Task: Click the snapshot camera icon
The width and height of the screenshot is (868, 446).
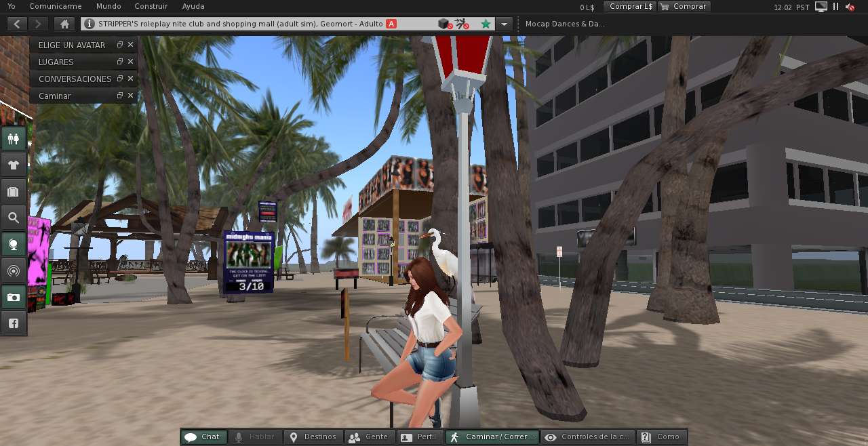Action: point(13,297)
